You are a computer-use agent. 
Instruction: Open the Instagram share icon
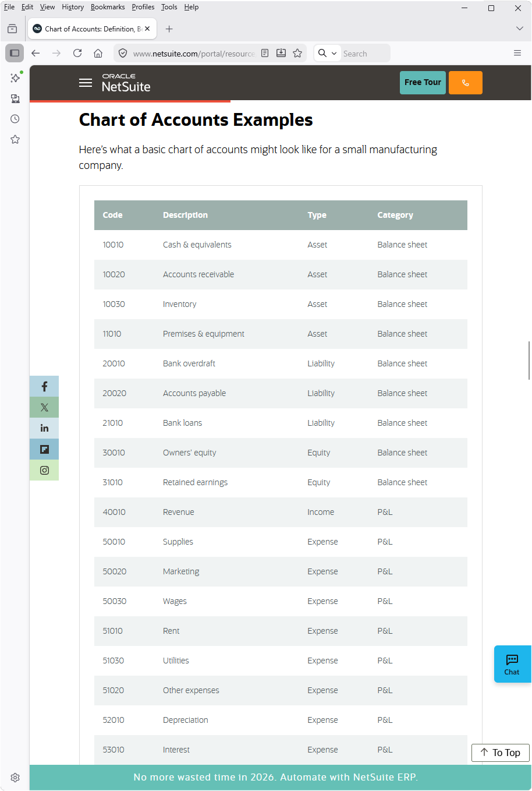pos(44,470)
